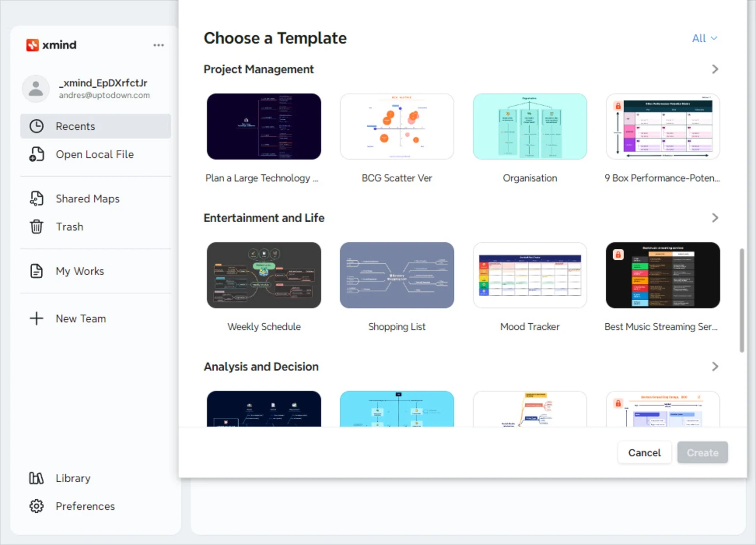The image size is (756, 545).
Task: Click the Create button
Action: tap(702, 453)
